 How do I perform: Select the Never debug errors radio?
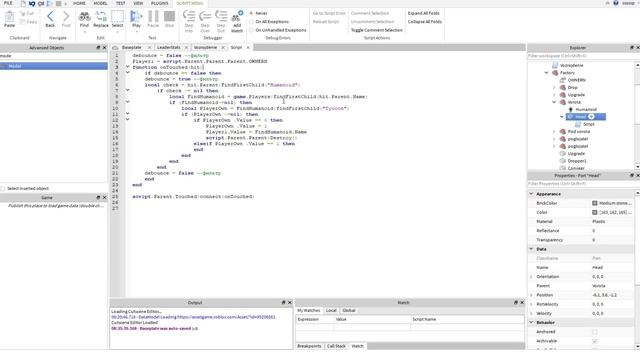point(251,13)
